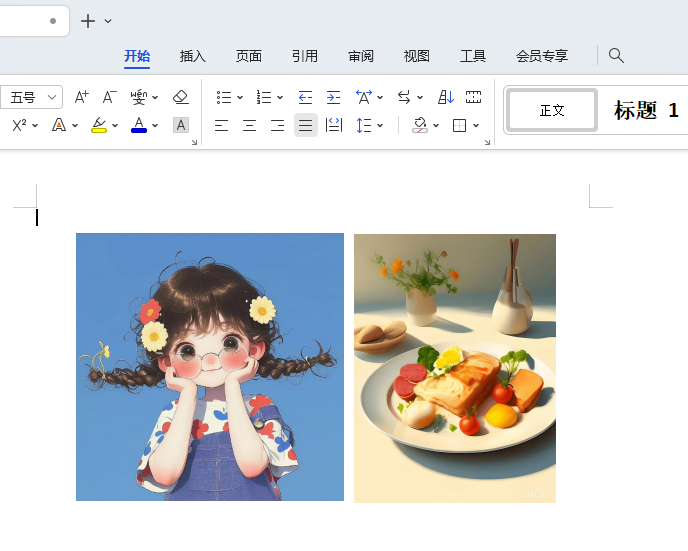Insert a bulleted list
The image size is (688, 551).
coord(224,97)
